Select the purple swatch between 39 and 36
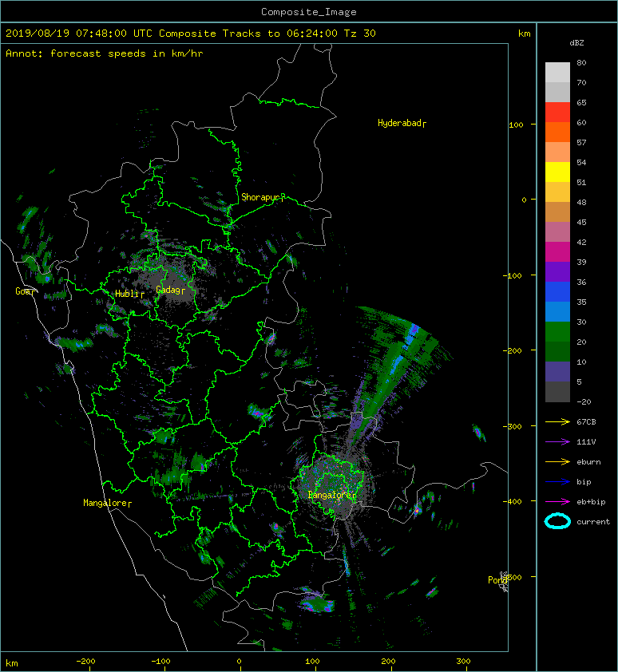The height and width of the screenshot is (672, 618). pyautogui.click(x=557, y=271)
